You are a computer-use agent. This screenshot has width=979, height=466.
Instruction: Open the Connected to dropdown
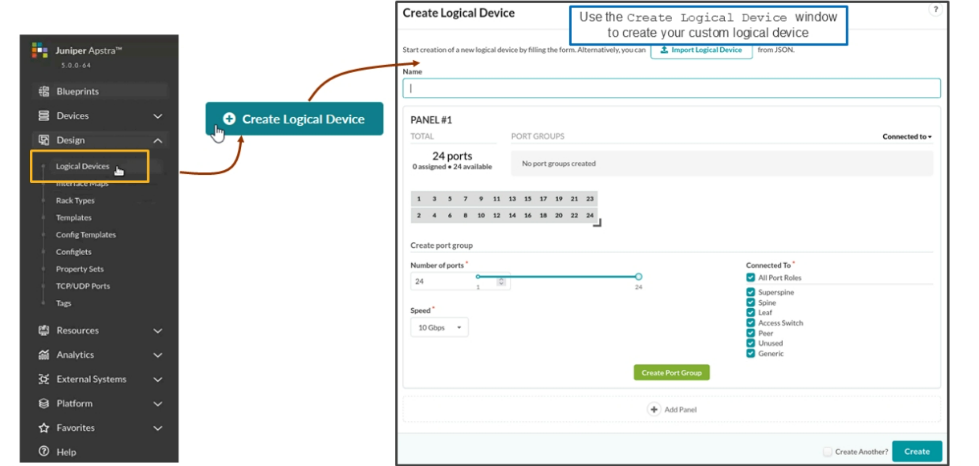click(907, 137)
